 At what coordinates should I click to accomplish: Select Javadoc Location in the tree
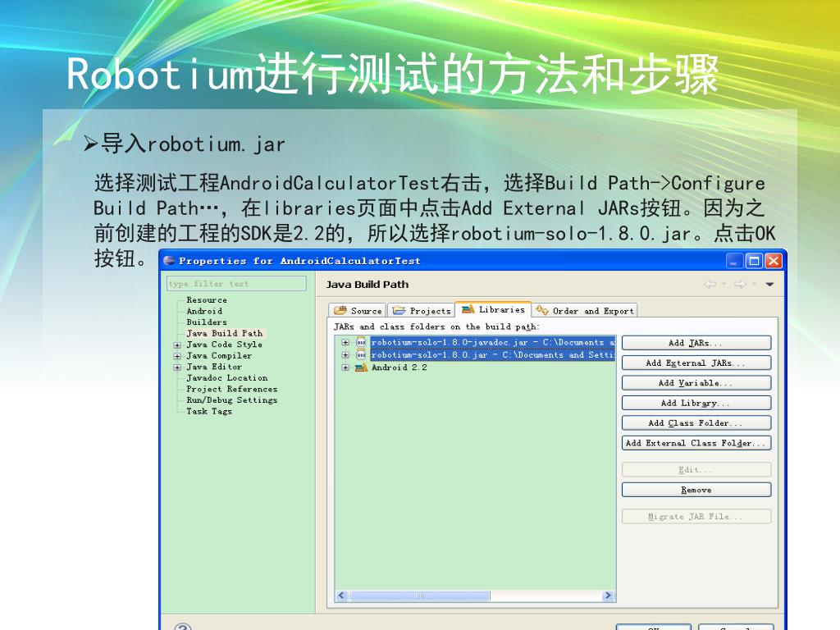tap(227, 377)
